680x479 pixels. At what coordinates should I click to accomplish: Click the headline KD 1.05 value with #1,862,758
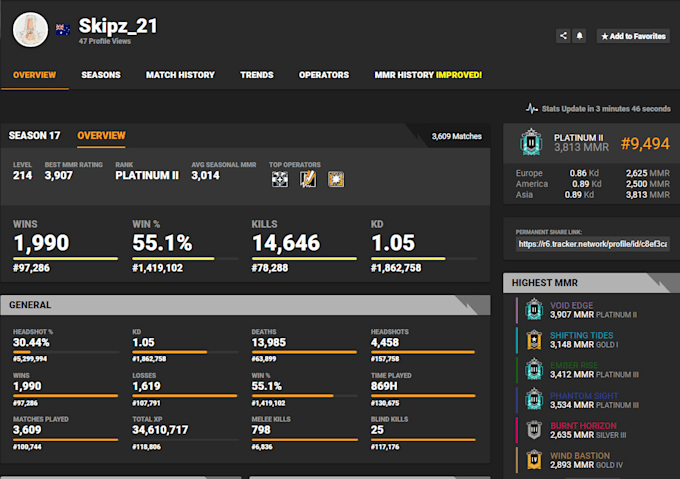393,243
